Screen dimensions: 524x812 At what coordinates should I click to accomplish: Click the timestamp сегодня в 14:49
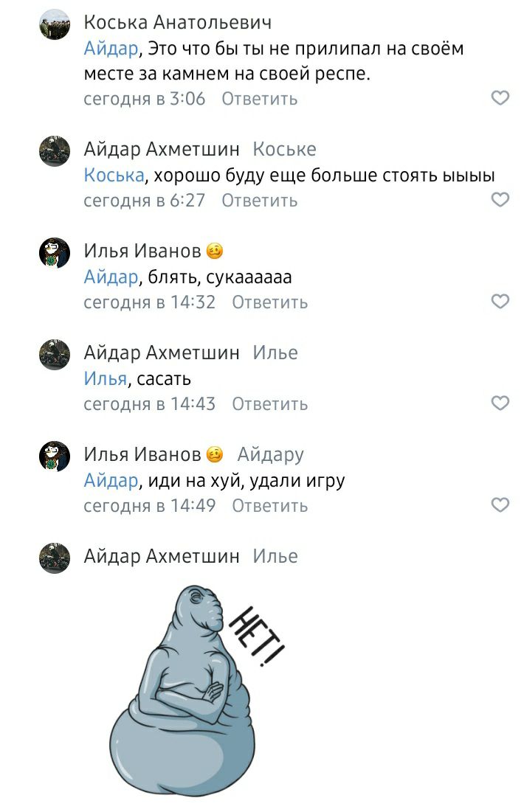(x=149, y=505)
